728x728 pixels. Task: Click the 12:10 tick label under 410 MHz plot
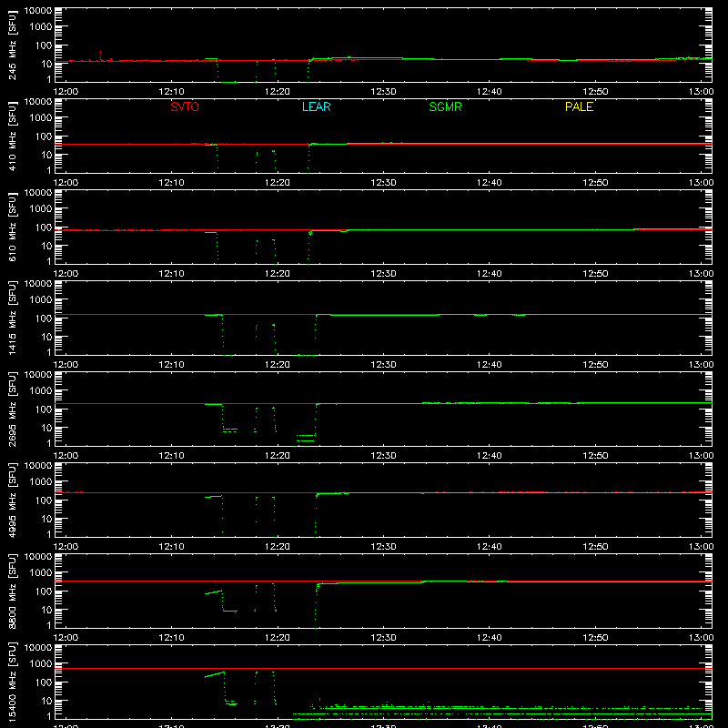171,183
